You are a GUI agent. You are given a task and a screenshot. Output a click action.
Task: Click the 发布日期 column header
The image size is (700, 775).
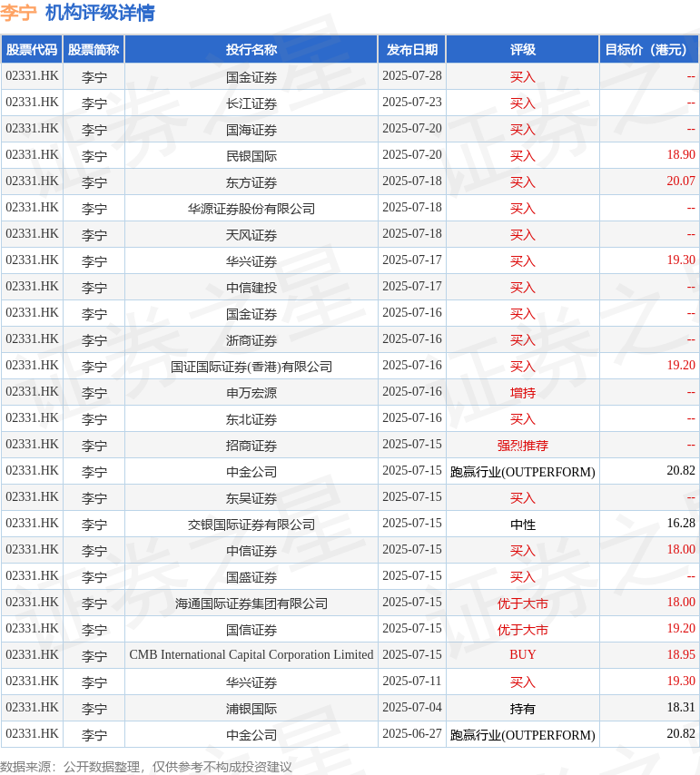click(x=412, y=49)
